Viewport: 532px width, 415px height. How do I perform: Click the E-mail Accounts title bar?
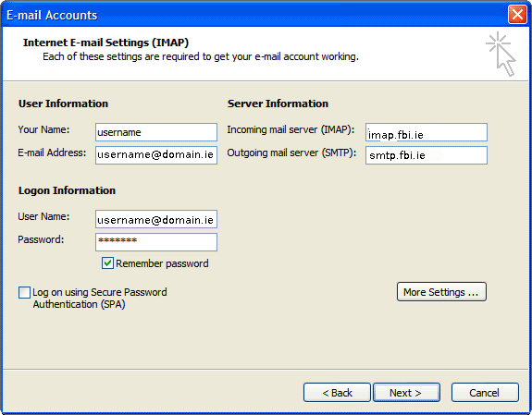[x=254, y=15]
